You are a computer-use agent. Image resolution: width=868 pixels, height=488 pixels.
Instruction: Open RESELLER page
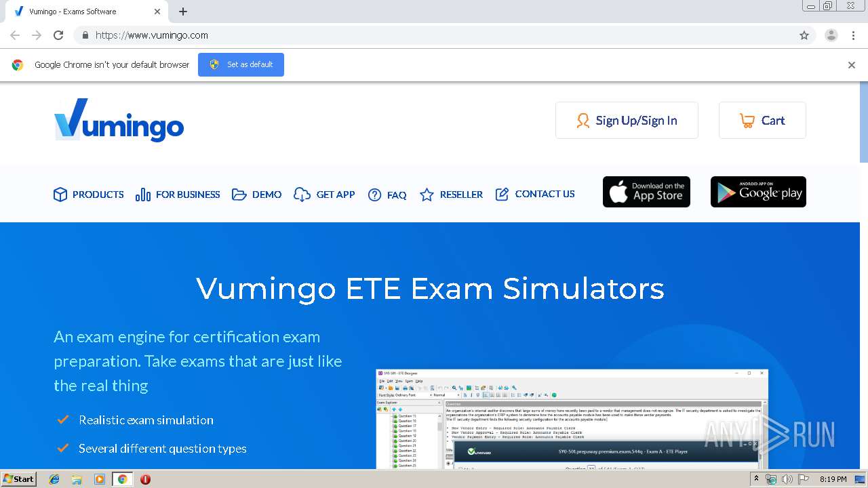(x=451, y=195)
